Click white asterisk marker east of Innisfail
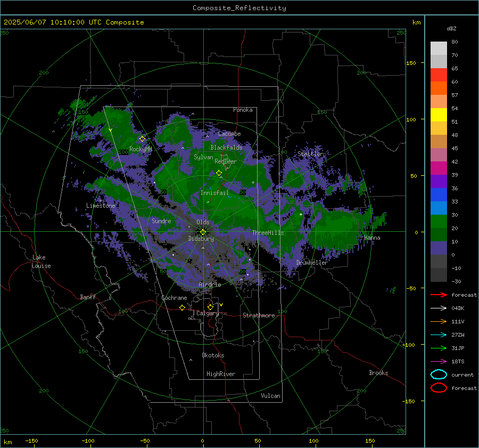The width and height of the screenshot is (479, 448). click(253, 183)
